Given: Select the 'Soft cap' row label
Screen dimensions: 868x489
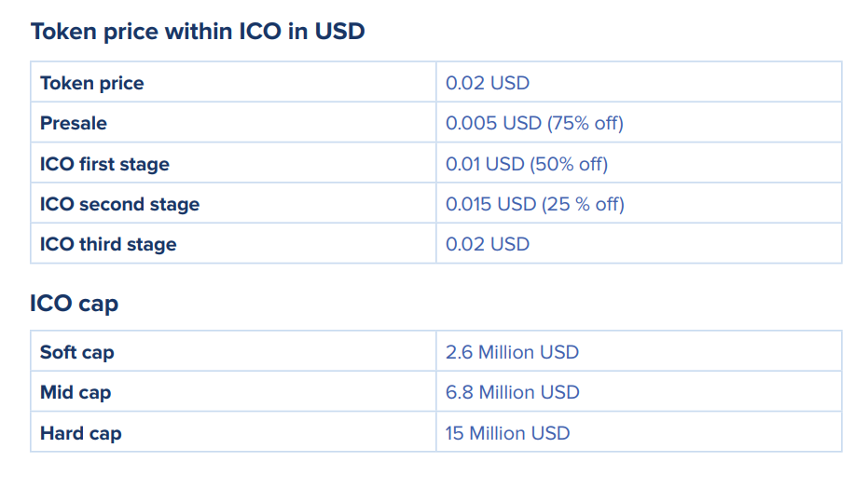Looking at the screenshot, I should [77, 352].
